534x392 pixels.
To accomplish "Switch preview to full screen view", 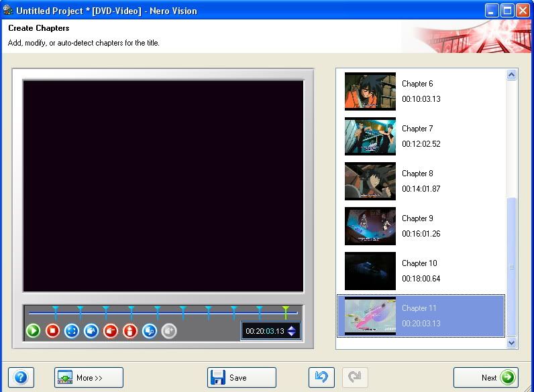I will (72, 330).
